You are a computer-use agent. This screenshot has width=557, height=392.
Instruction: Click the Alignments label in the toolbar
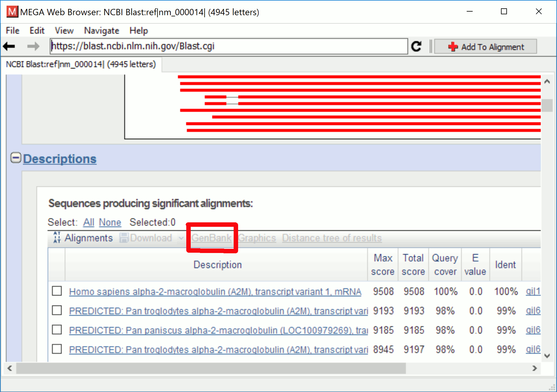tap(89, 238)
